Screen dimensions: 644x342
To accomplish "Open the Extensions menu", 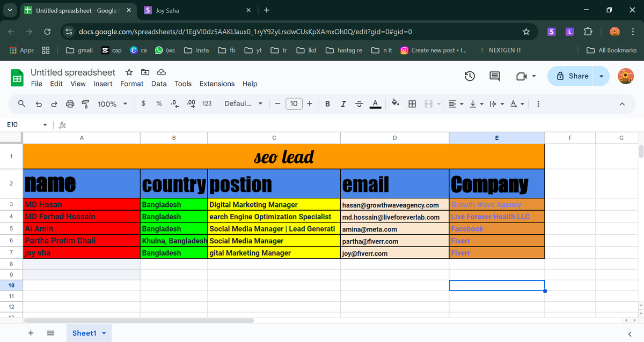I will (x=217, y=84).
